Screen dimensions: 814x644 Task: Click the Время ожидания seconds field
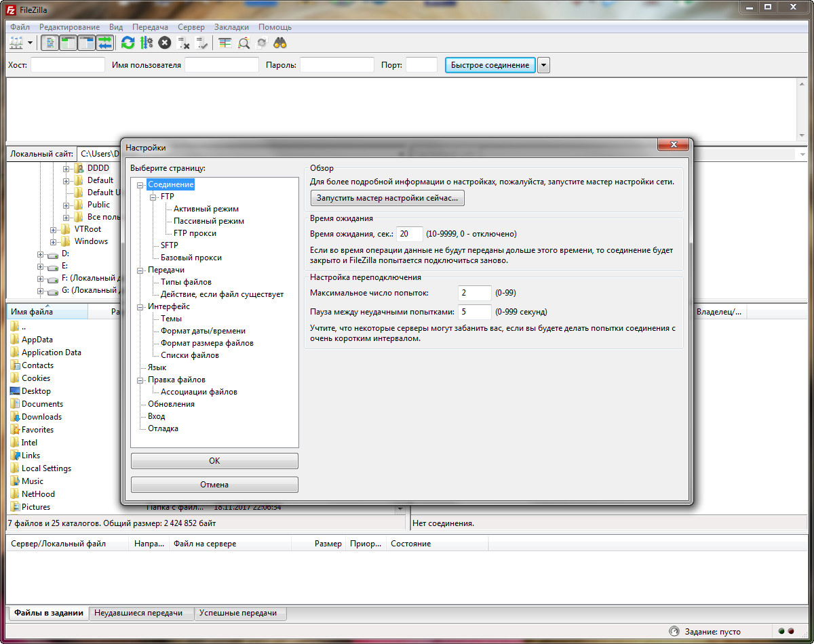410,234
